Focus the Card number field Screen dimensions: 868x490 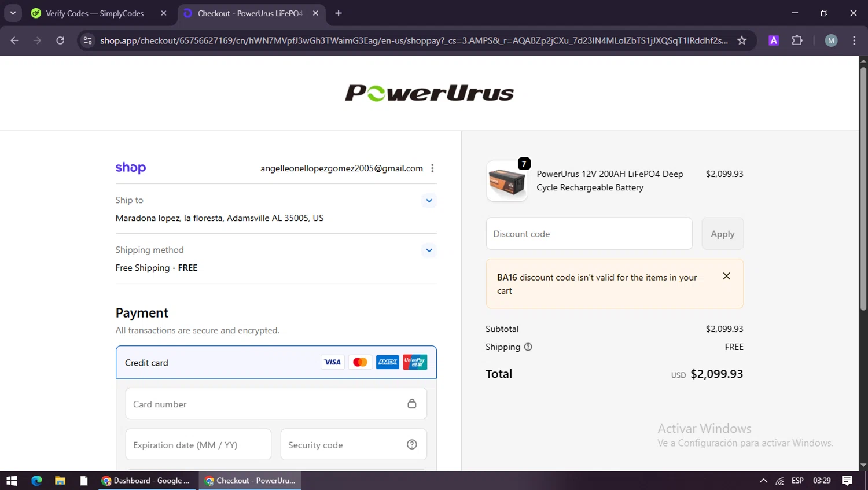(x=276, y=404)
